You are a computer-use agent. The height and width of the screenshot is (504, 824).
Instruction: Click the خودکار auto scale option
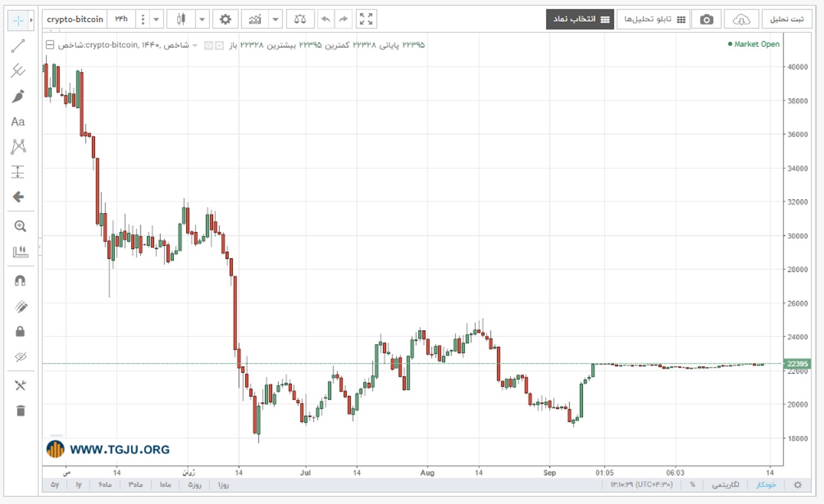coord(766,484)
